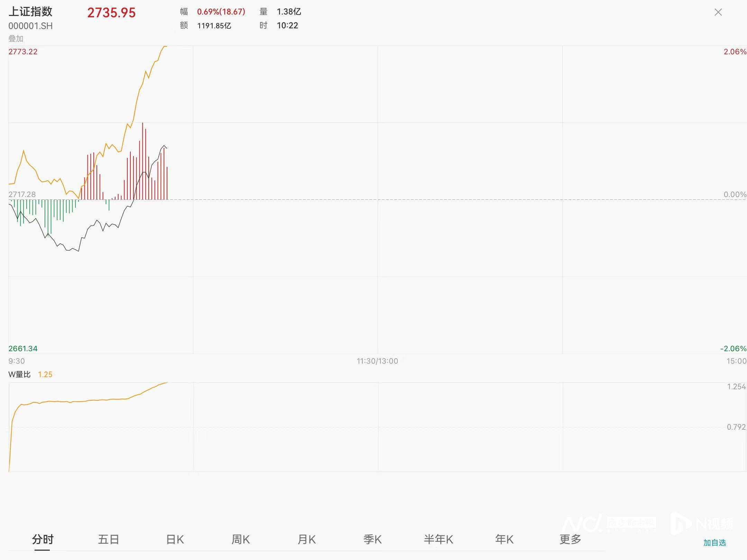The width and height of the screenshot is (747, 560).
Task: Click the W量比 indicator label
Action: [19, 374]
